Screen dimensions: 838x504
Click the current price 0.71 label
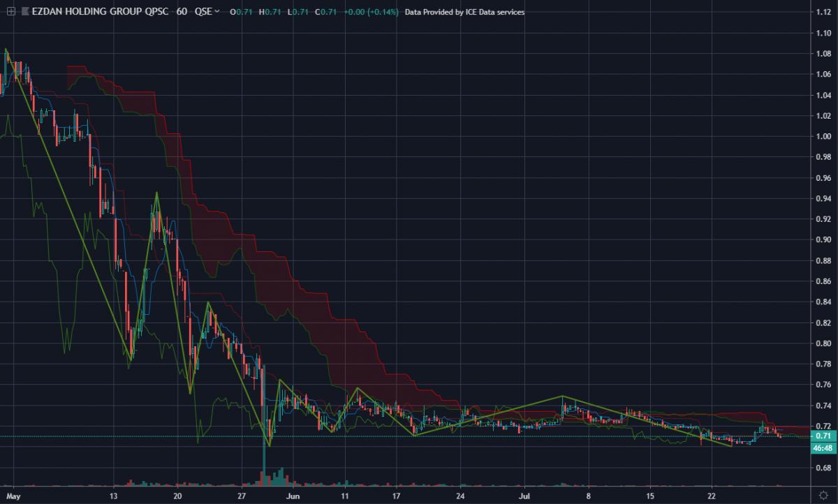(822, 436)
